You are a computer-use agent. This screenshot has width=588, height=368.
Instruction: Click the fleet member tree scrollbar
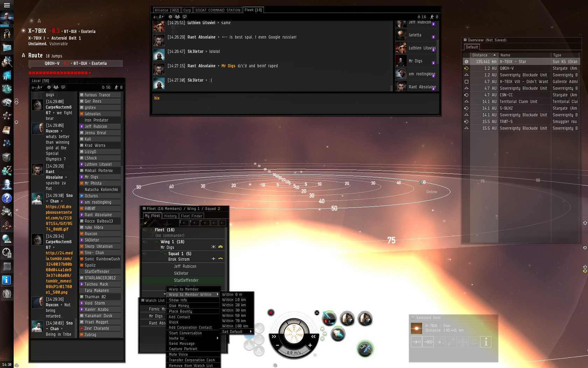point(226,259)
